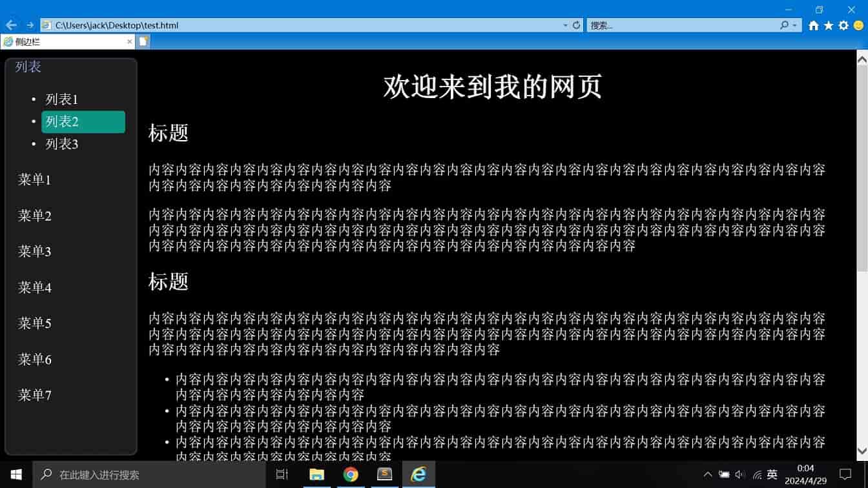
Task: Expand the address bar history dropdown
Action: [565, 25]
